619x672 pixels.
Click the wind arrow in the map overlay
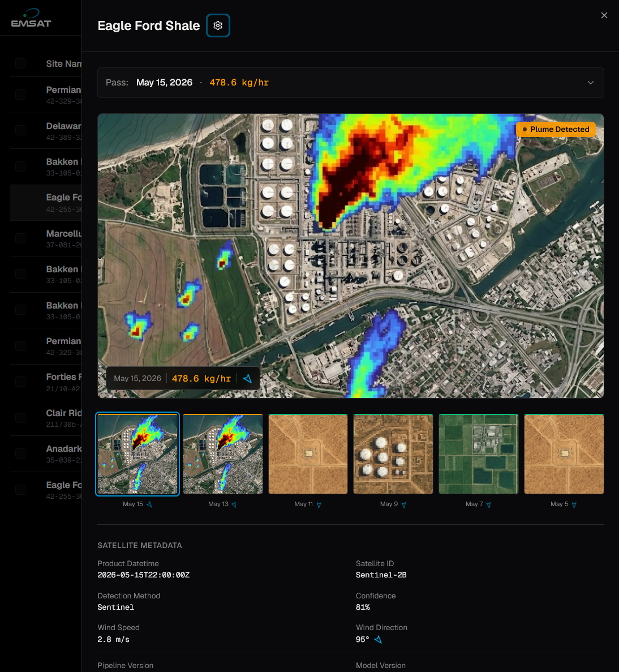tap(248, 378)
